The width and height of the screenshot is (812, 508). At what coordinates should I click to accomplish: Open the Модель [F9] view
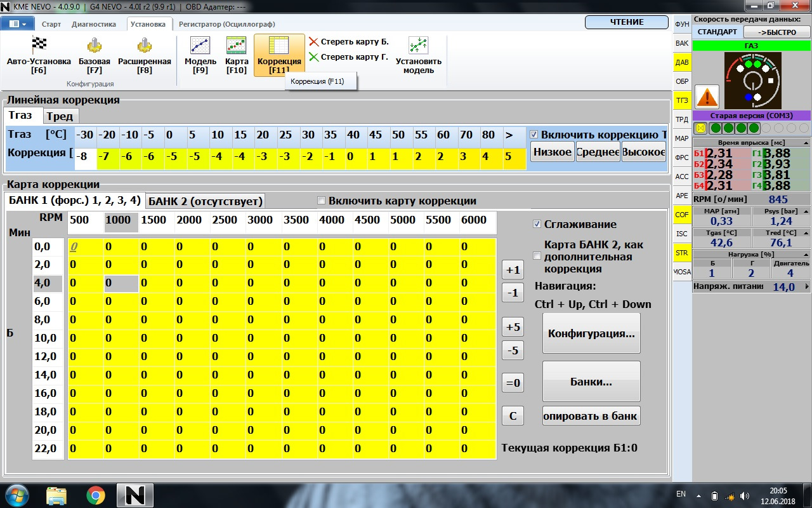point(200,55)
